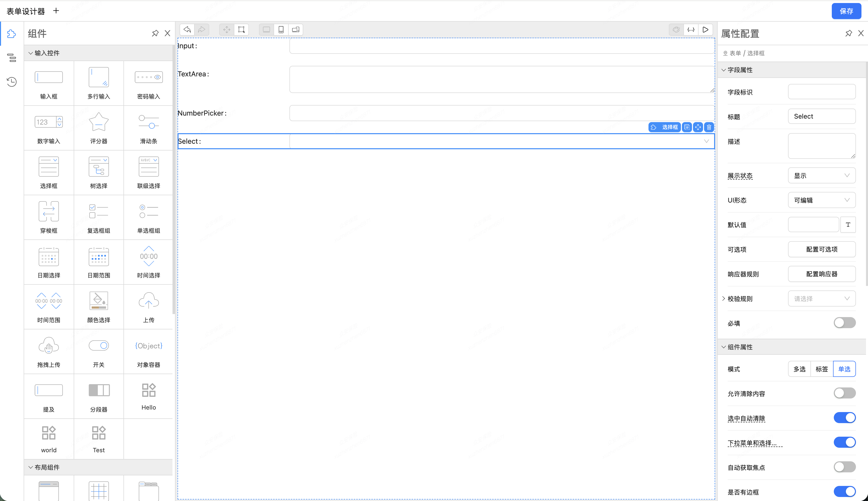
Task: Pin the 组件 components panel
Action: pos(155,33)
